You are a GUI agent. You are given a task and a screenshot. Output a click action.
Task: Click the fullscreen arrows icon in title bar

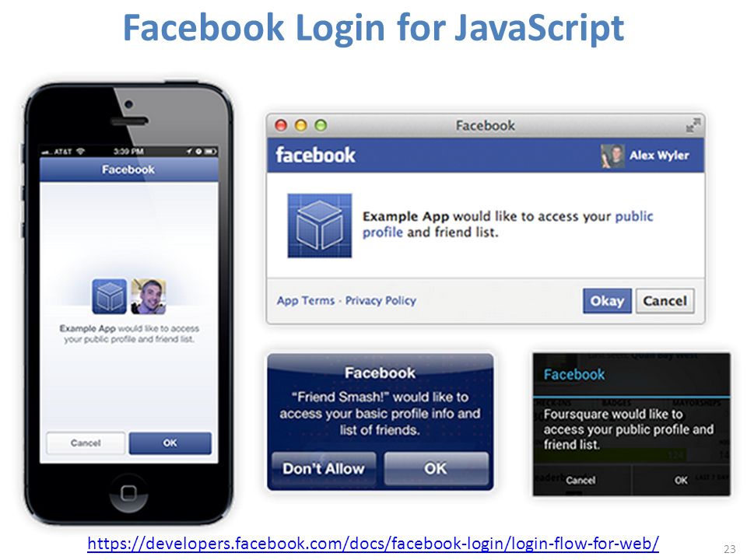(x=693, y=125)
